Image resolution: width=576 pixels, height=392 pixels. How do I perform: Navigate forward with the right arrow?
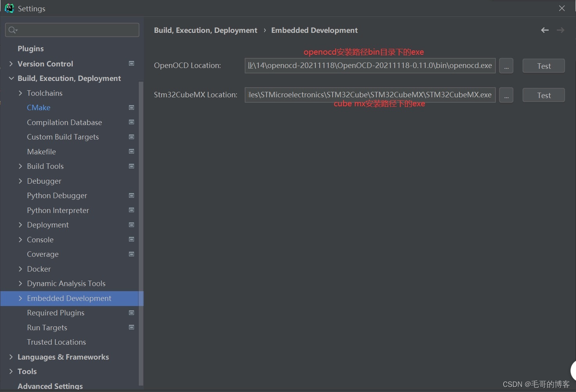point(560,30)
